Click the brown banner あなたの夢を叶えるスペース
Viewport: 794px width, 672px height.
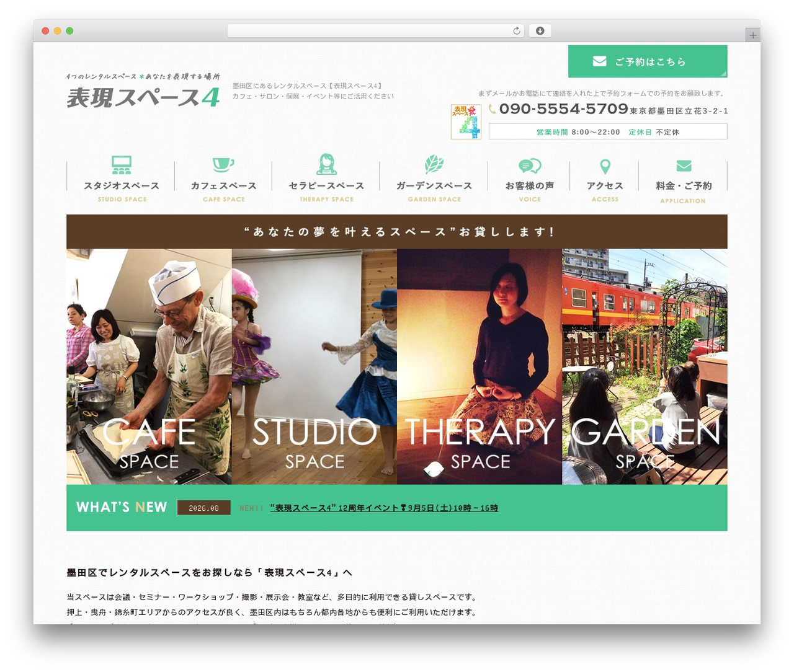pos(397,232)
